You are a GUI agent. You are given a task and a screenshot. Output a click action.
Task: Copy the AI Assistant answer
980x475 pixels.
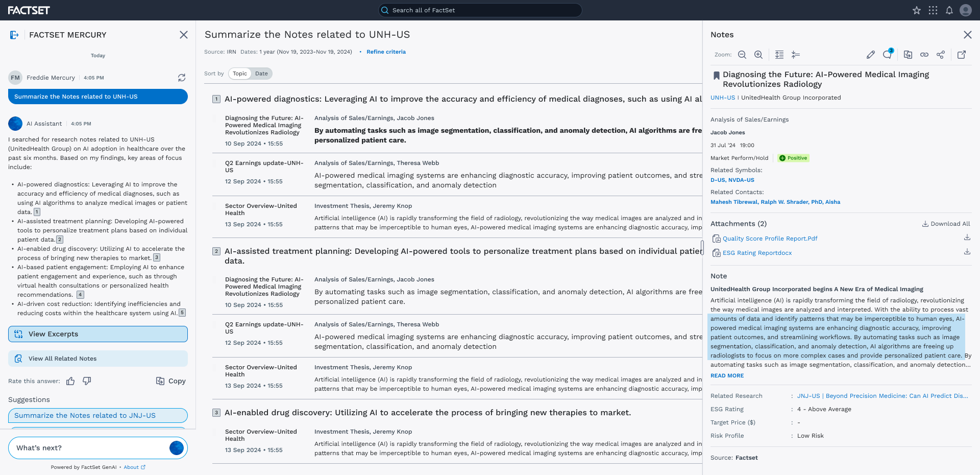coord(171,381)
